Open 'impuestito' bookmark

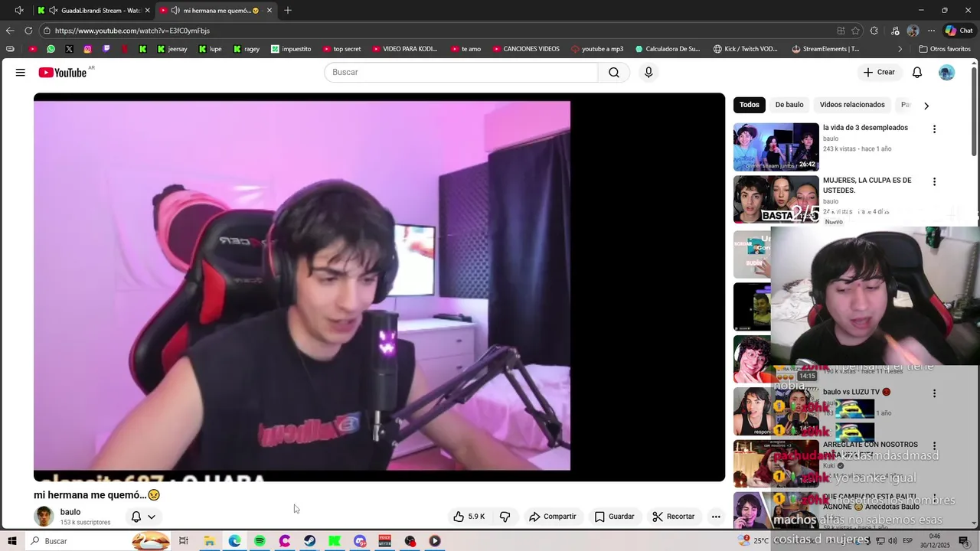click(x=291, y=49)
